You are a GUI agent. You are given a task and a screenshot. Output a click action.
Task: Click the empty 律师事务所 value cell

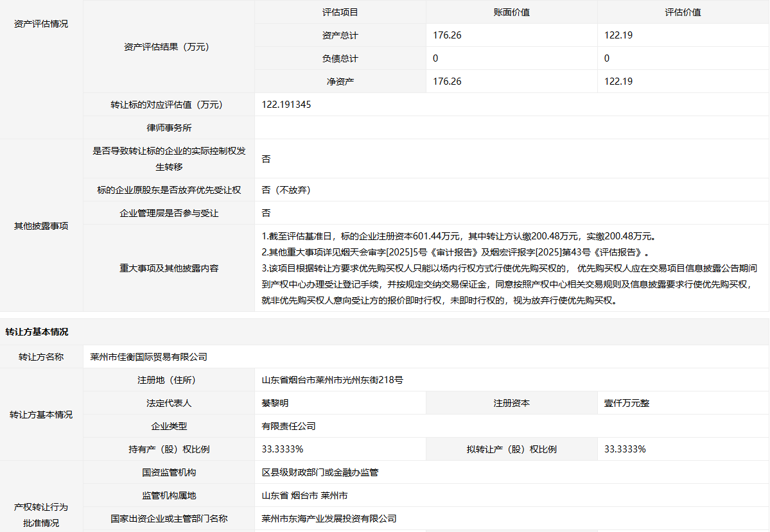tap(511, 128)
